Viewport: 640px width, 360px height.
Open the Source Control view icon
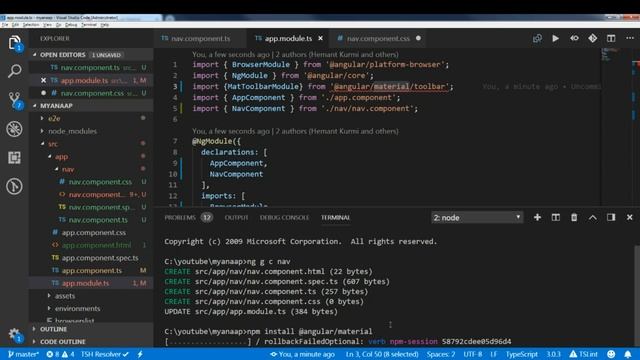15,100
